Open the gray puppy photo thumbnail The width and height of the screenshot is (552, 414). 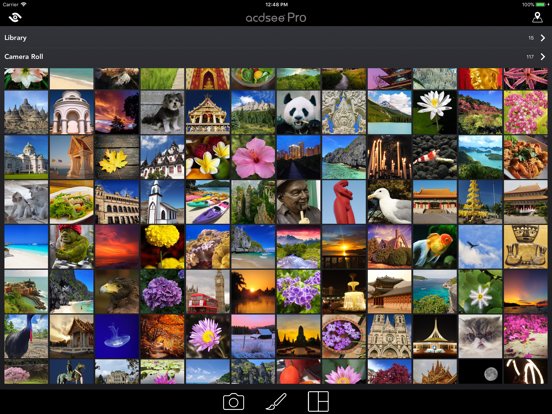pyautogui.click(x=162, y=112)
